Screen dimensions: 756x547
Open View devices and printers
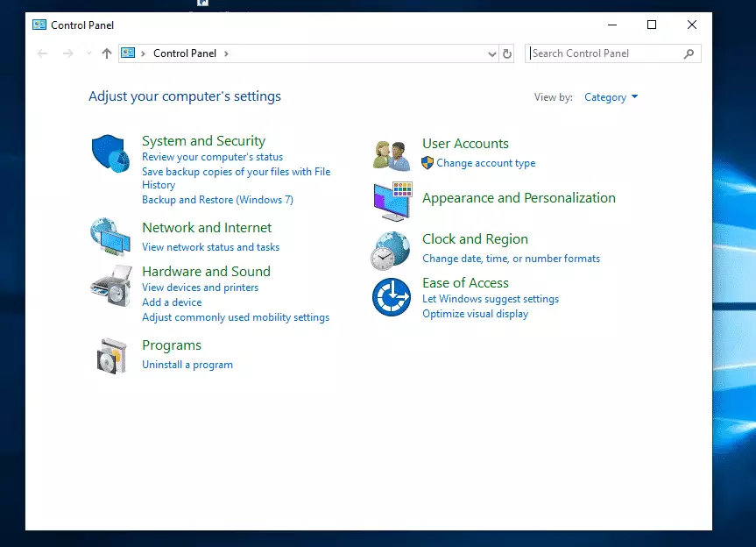click(200, 288)
